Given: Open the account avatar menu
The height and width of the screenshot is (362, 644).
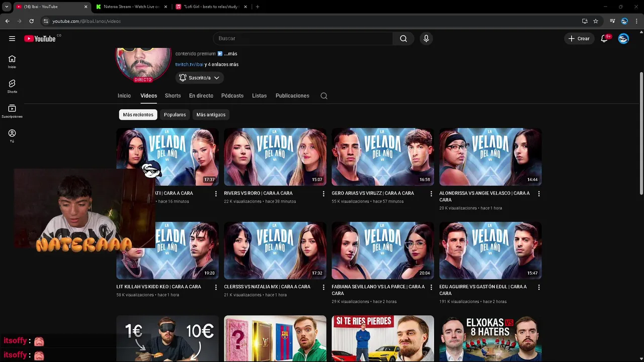Looking at the screenshot, I should pos(623,39).
